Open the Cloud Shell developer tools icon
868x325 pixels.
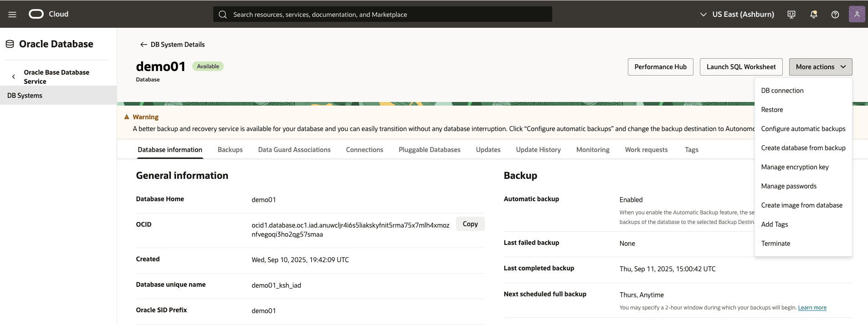(x=791, y=15)
